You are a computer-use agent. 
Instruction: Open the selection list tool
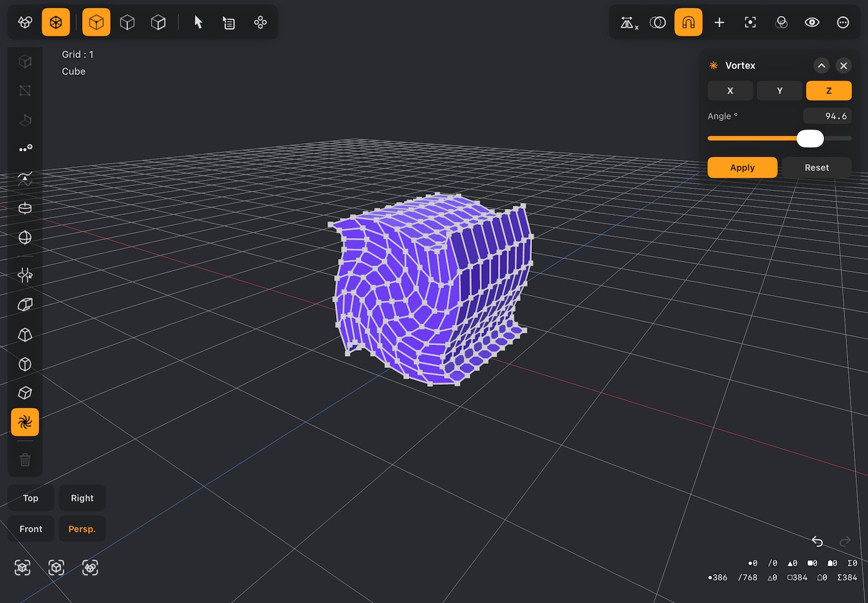229,22
